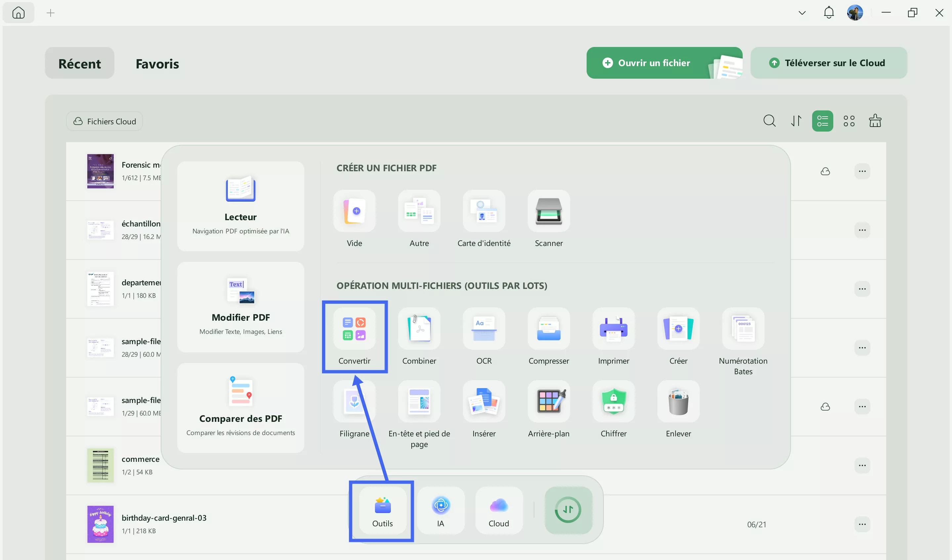The width and height of the screenshot is (952, 560).
Task: Click Téléverser sur le Cloud button
Action: 828,63
